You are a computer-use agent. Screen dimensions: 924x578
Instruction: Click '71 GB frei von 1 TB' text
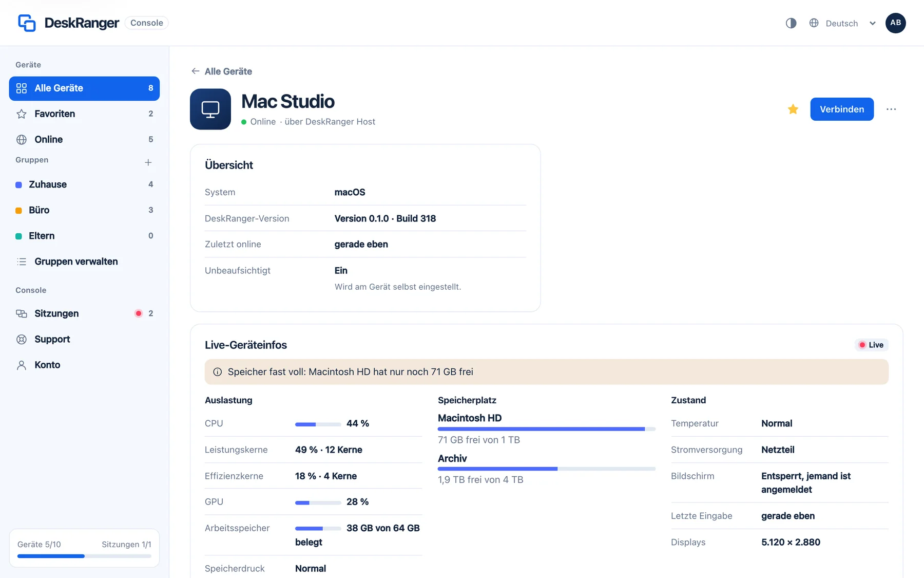tap(479, 440)
